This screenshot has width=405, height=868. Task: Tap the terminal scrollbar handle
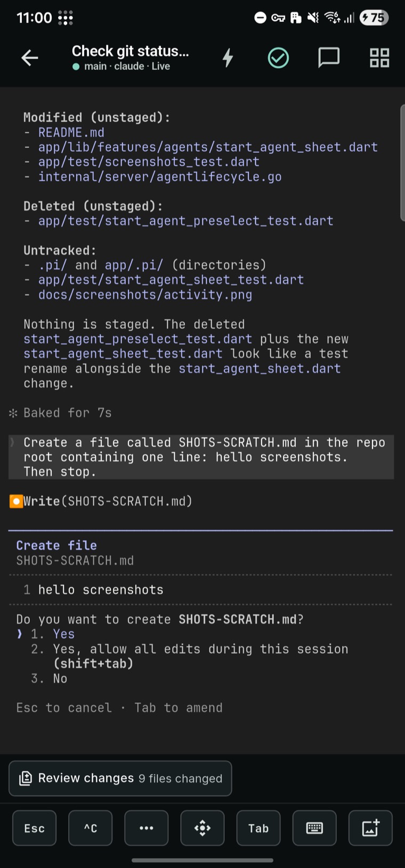click(402, 163)
